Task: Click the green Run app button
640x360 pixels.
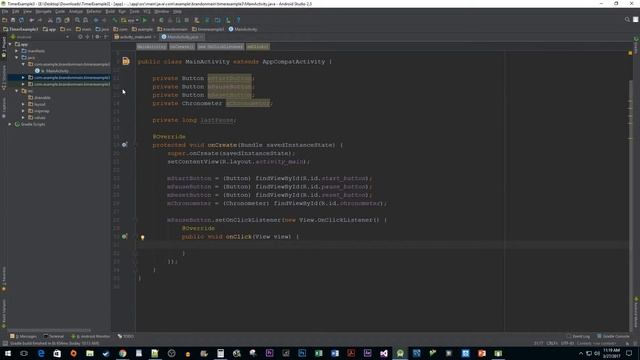Action: tap(144, 20)
